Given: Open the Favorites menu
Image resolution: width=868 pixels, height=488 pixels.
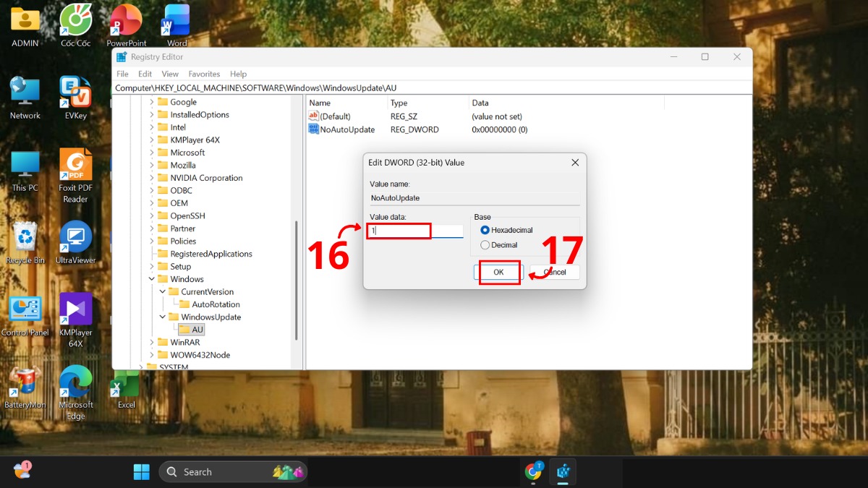Looking at the screenshot, I should tap(204, 74).
